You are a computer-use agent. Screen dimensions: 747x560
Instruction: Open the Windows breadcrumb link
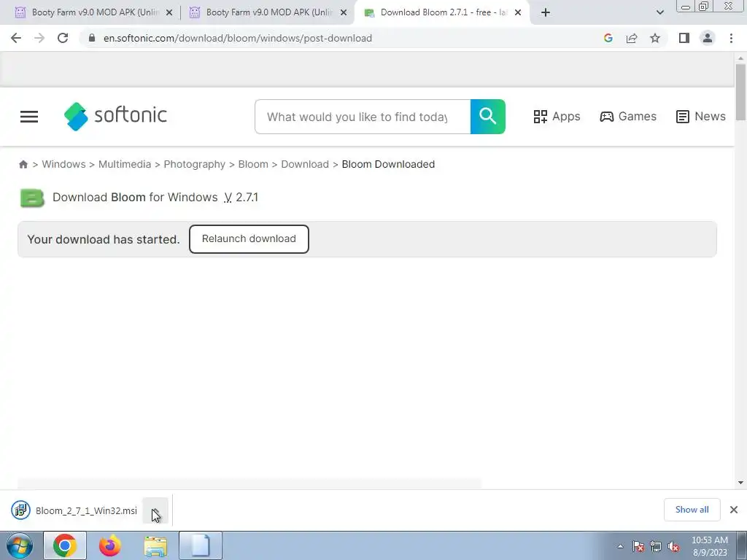click(64, 164)
